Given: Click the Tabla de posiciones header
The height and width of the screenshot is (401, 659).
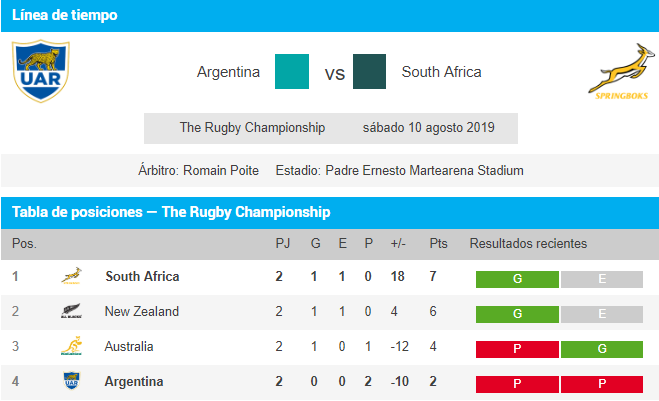Looking at the screenshot, I should [x=171, y=212].
